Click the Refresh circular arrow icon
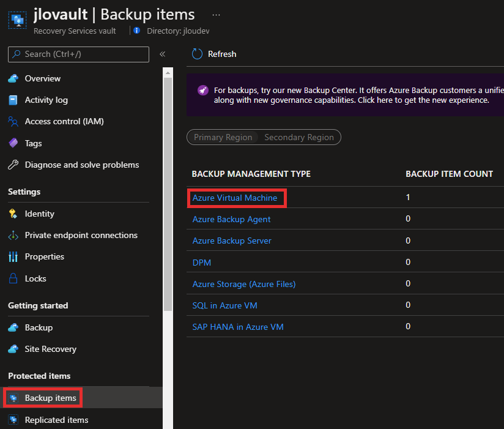 (x=197, y=54)
